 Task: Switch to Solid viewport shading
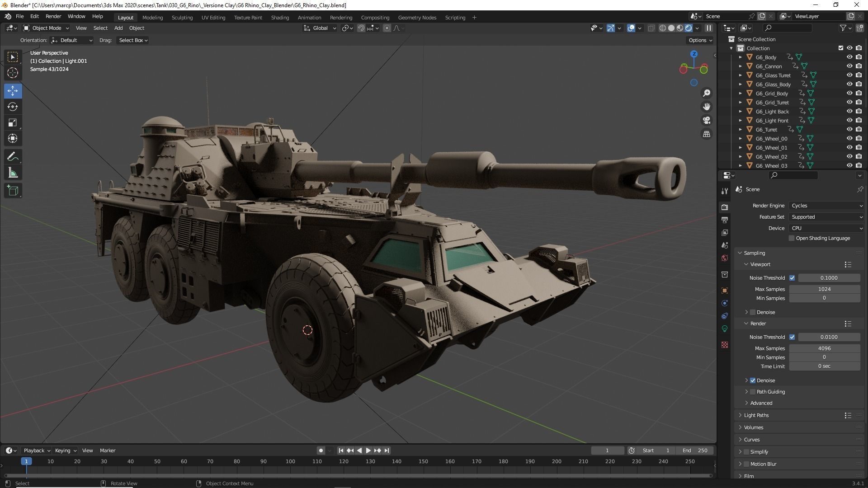point(671,28)
